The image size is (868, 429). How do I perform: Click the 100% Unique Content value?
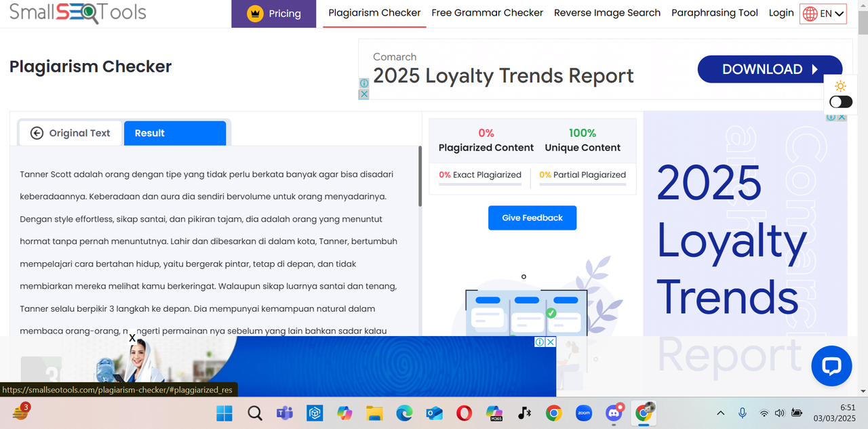pyautogui.click(x=583, y=133)
